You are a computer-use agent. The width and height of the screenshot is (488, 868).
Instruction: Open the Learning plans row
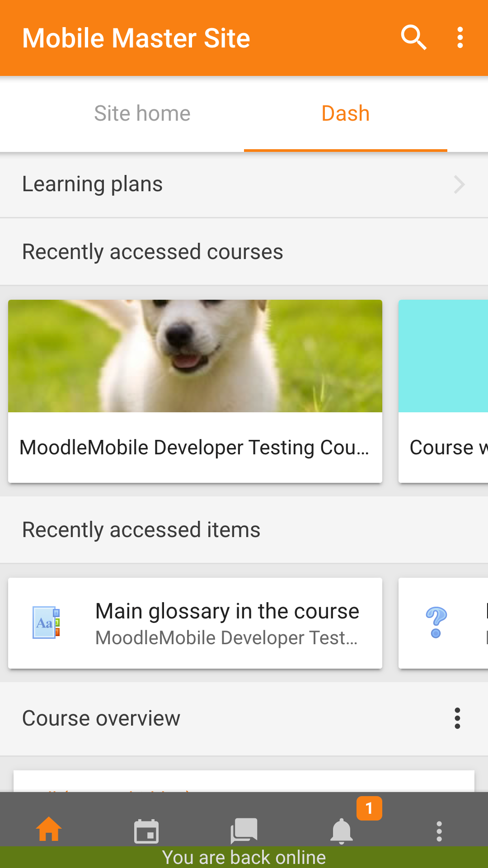click(244, 184)
